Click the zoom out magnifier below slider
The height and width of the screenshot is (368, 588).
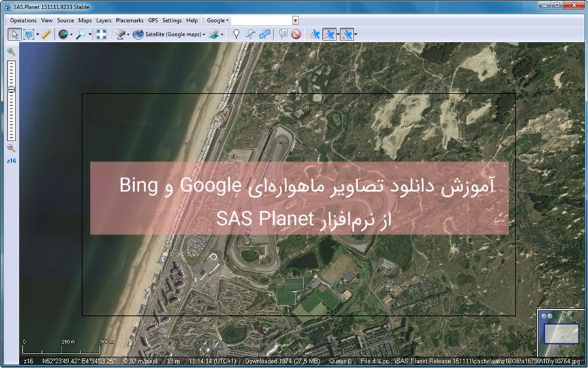11,148
